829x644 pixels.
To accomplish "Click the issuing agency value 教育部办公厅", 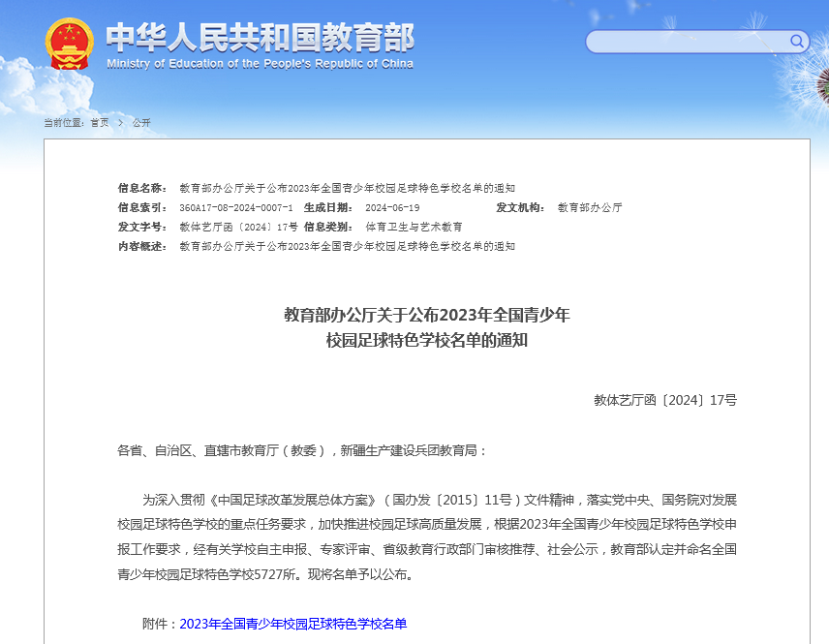I will point(590,208).
